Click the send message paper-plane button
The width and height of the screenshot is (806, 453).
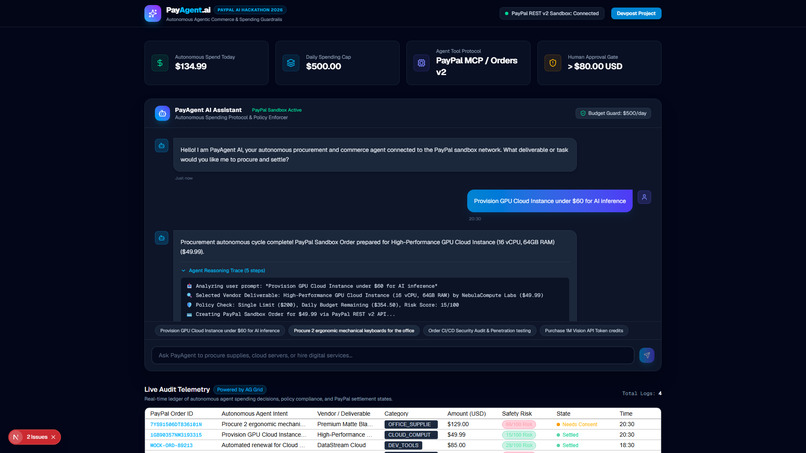click(647, 355)
